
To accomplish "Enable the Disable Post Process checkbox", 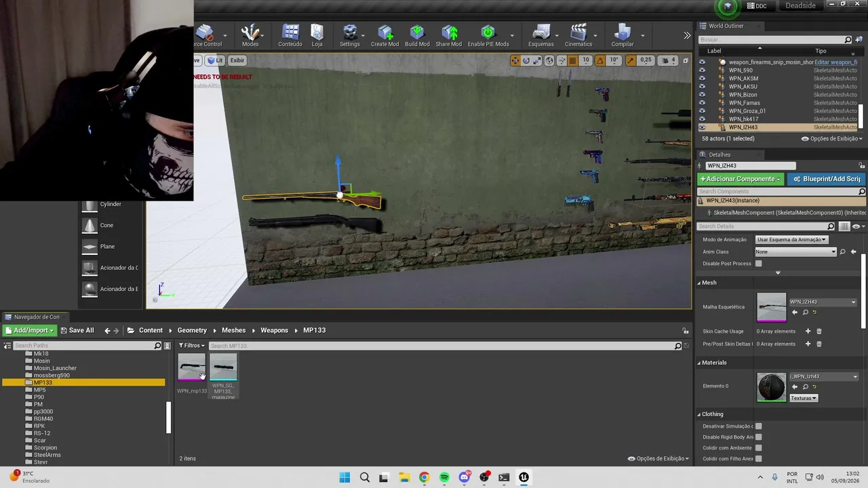I will pyautogui.click(x=759, y=264).
